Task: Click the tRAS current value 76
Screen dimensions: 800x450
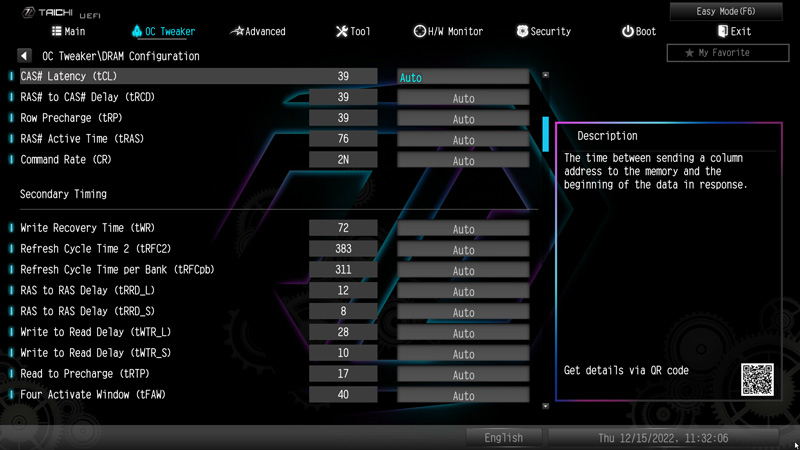Action: click(x=343, y=139)
